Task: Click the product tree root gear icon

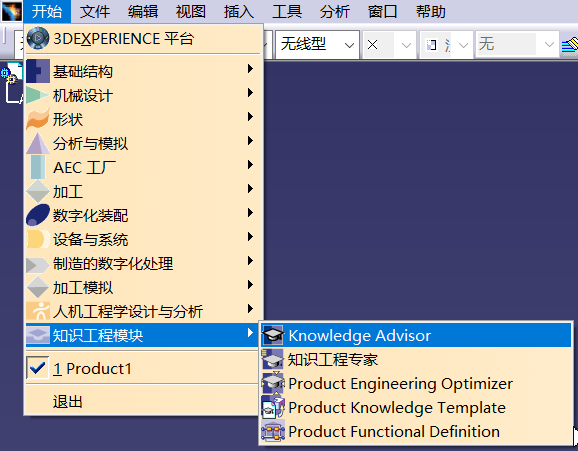Action: [x=11, y=73]
